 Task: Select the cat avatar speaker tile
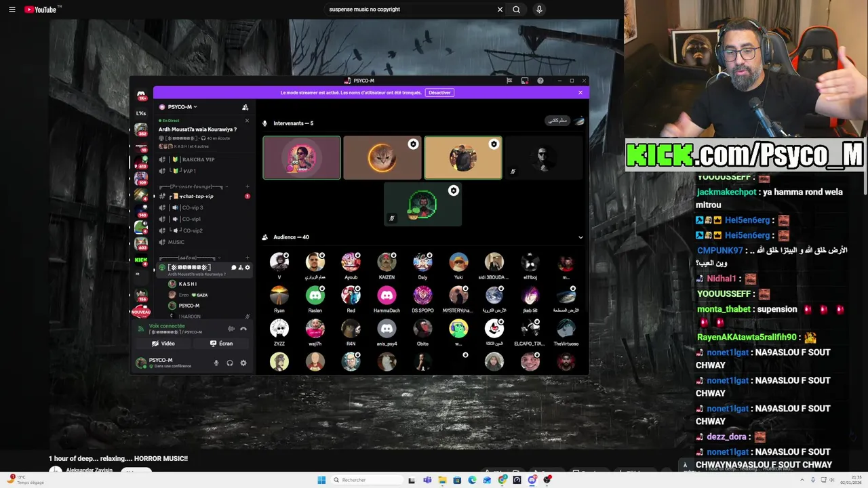click(x=382, y=158)
